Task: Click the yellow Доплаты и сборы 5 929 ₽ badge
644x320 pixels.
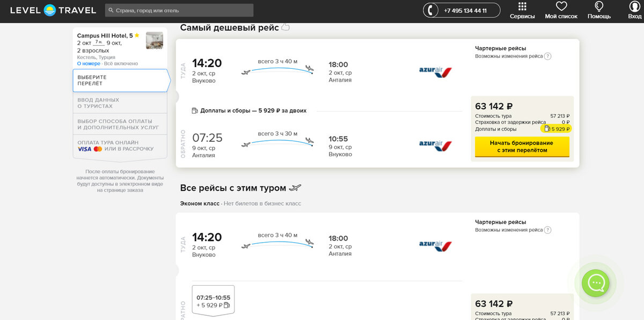Action: pyautogui.click(x=556, y=129)
